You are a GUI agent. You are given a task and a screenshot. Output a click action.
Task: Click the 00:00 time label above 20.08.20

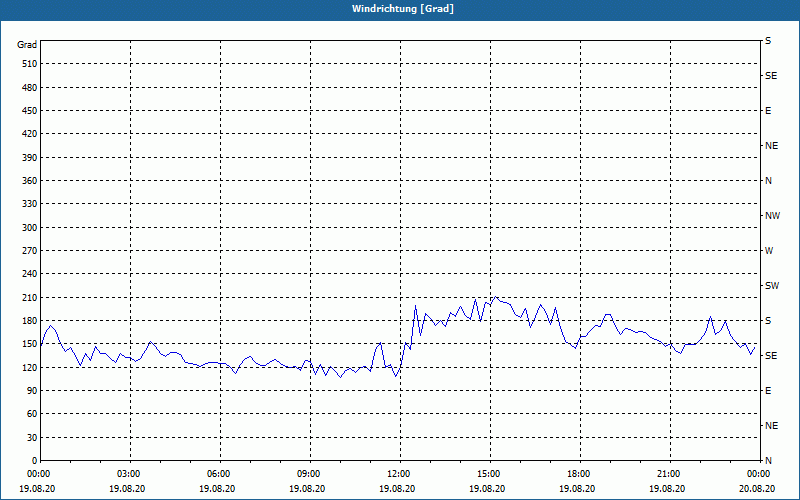[759, 474]
